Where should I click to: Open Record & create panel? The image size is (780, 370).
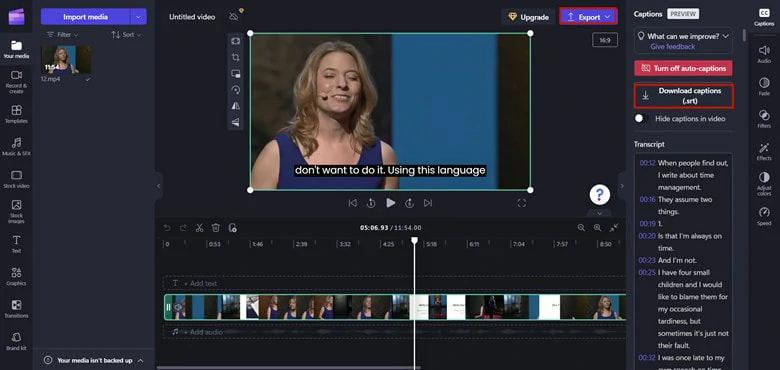pyautogui.click(x=16, y=81)
